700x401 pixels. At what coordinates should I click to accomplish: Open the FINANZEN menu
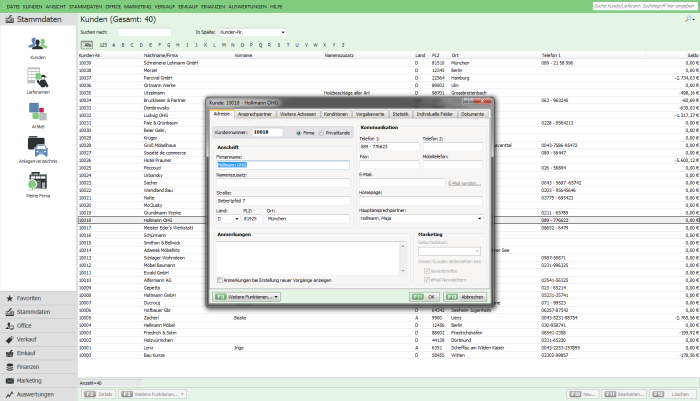tap(213, 7)
